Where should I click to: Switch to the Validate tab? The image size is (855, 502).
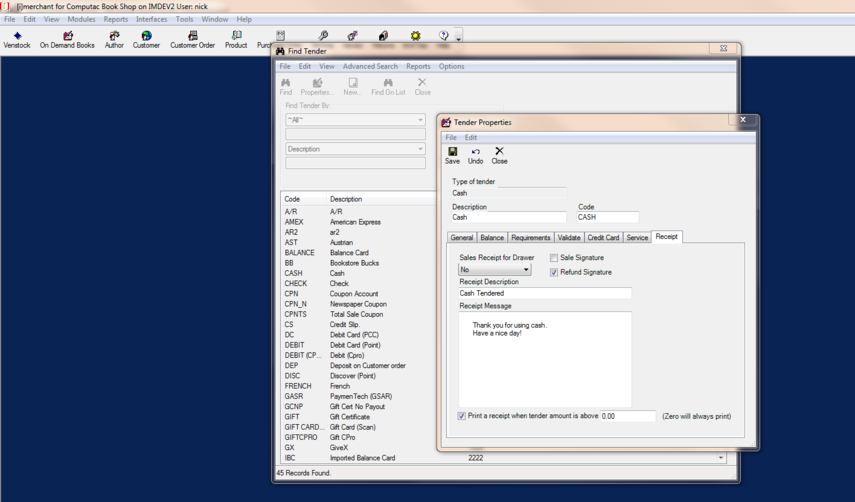[569, 238]
